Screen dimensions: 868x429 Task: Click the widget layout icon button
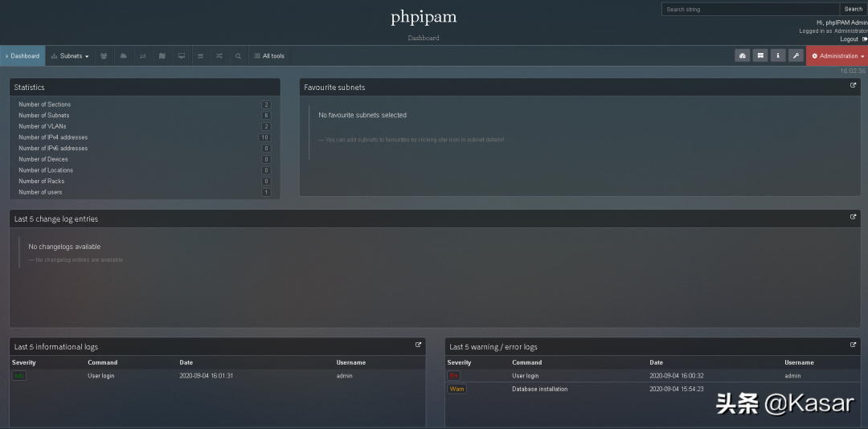[x=759, y=55]
